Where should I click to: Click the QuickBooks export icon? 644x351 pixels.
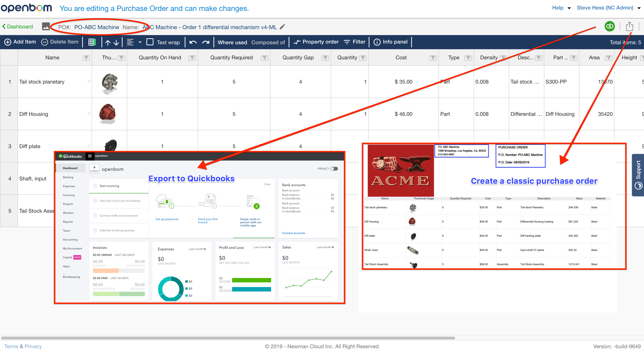[x=610, y=26]
